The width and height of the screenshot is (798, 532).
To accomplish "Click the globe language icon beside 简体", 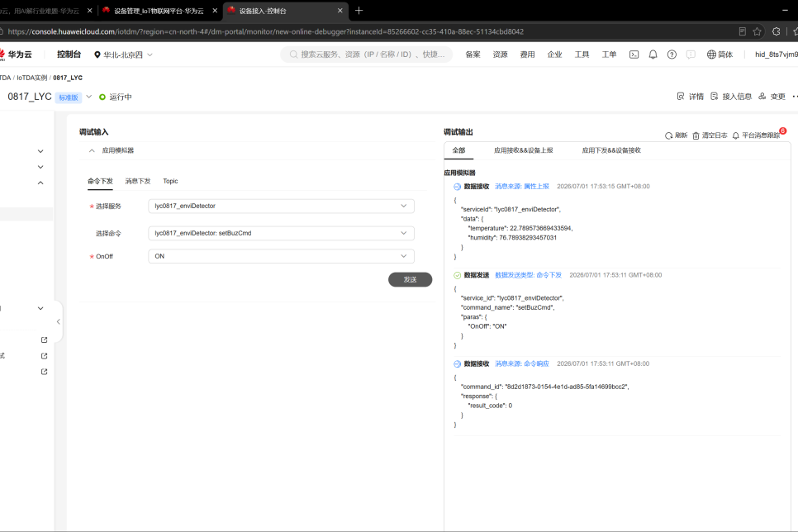I will pos(711,55).
